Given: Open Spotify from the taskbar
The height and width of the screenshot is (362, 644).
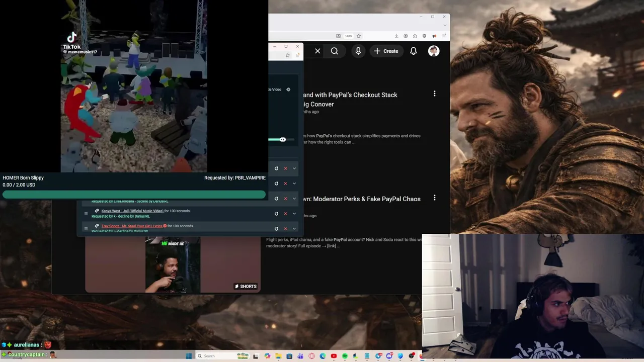Looking at the screenshot, I should pyautogui.click(x=345, y=356).
